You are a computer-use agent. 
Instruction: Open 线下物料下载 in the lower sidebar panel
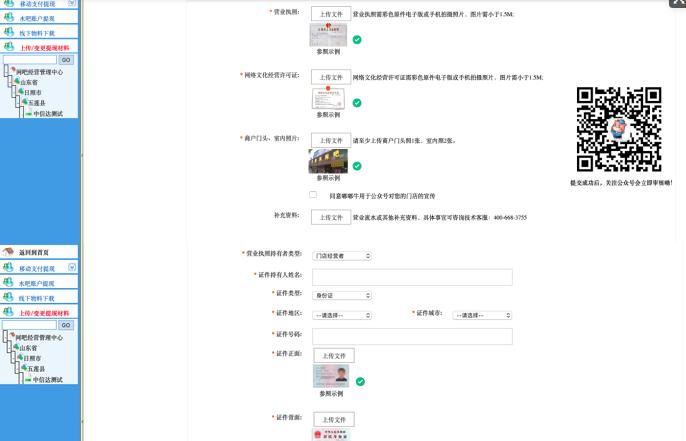pos(39,298)
